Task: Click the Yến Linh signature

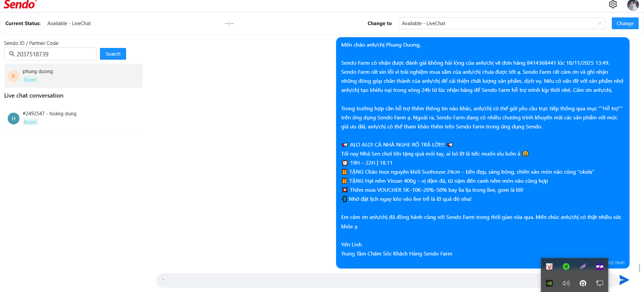Action: pyautogui.click(x=351, y=245)
